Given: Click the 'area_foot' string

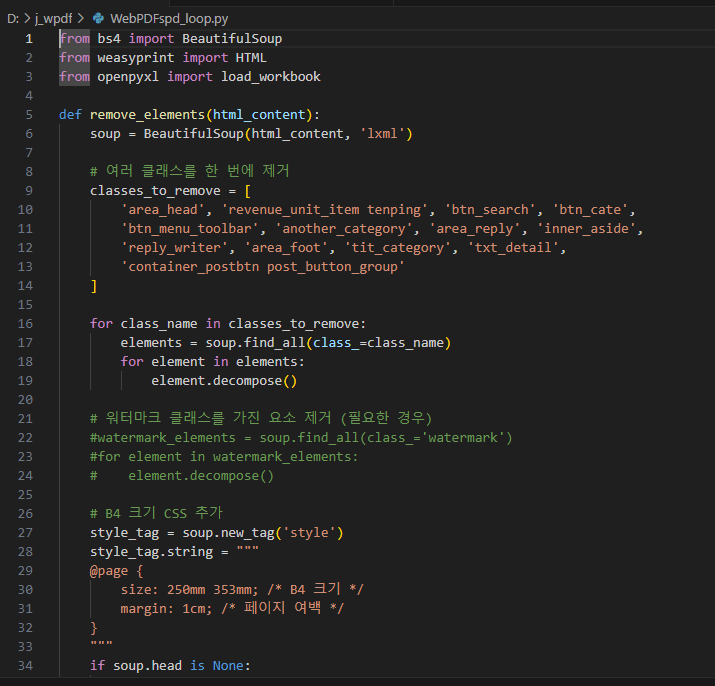Looking at the screenshot, I should point(286,248).
